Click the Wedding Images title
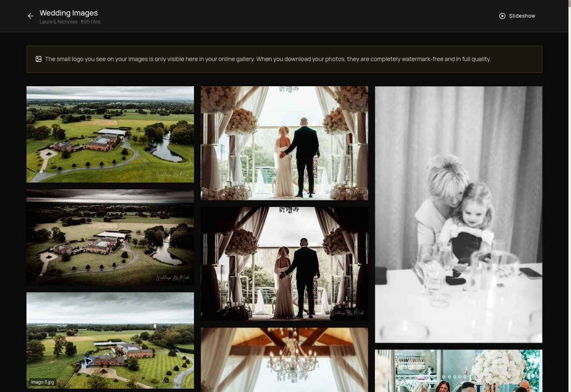 click(x=69, y=13)
